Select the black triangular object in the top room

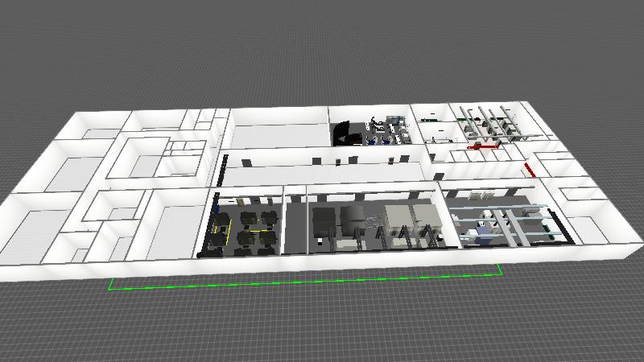(x=344, y=134)
